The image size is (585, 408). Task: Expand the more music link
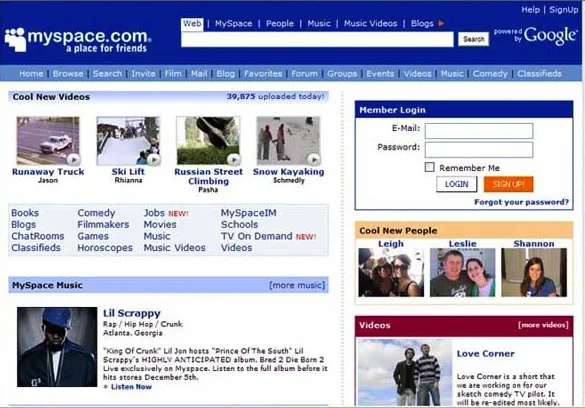(x=297, y=285)
